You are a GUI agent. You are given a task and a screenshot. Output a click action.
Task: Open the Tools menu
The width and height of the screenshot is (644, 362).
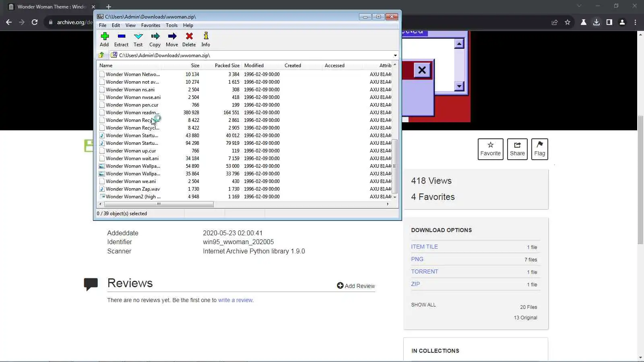171,25
